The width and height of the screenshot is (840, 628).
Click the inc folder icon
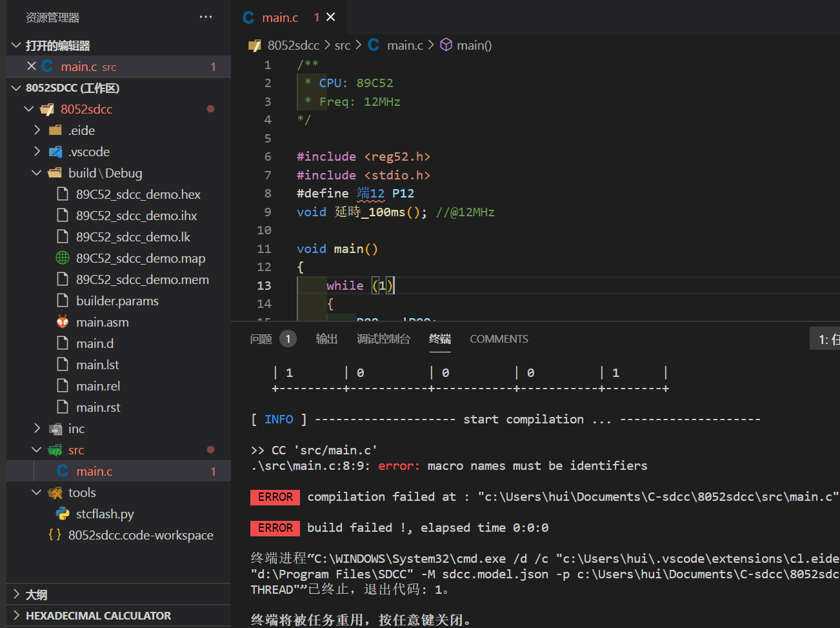coord(55,429)
